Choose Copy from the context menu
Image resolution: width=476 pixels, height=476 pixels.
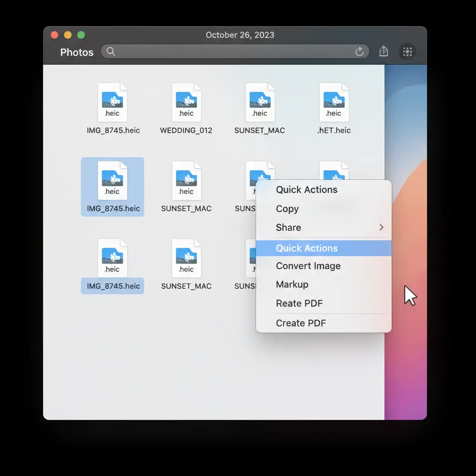(x=287, y=209)
